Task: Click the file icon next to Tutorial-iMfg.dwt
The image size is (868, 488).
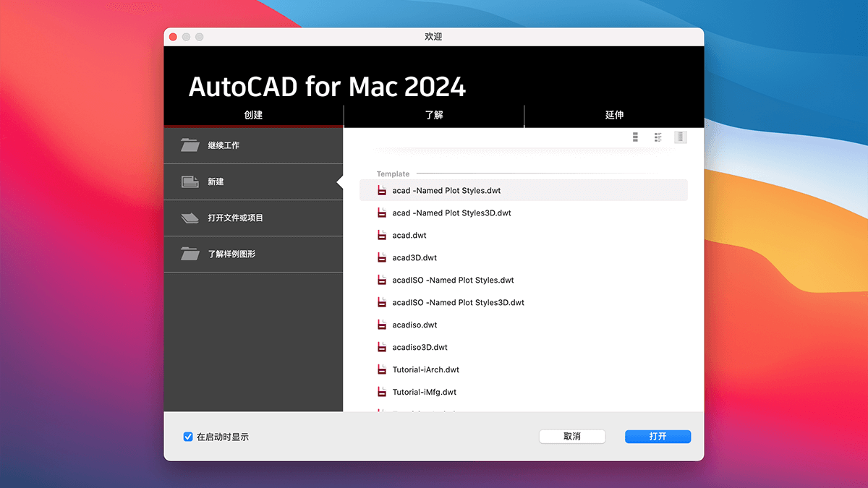Action: click(x=382, y=393)
